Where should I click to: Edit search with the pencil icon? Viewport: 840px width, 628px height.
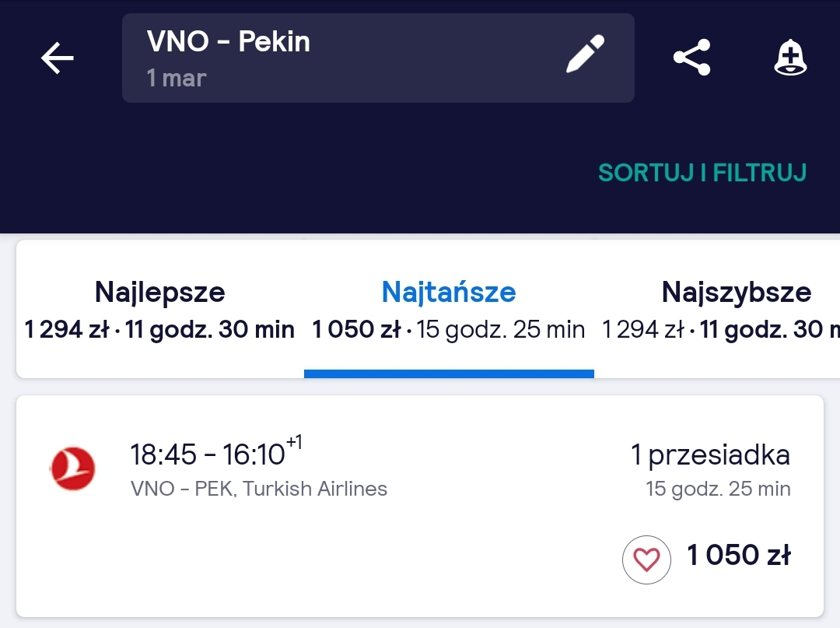(x=586, y=54)
